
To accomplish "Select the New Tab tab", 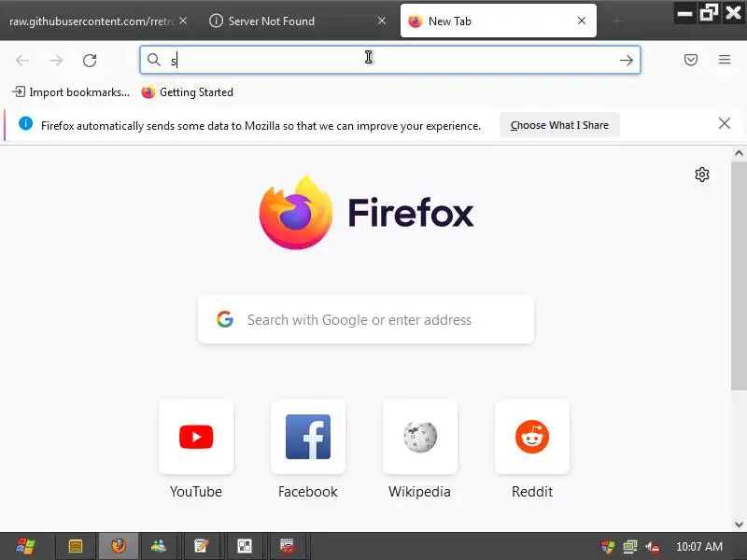I will (499, 21).
